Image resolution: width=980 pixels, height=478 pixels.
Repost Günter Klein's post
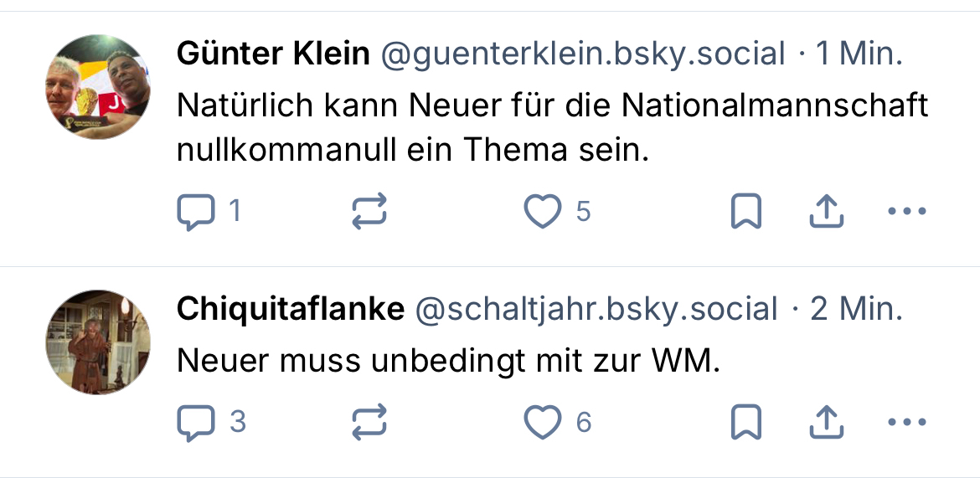369,212
